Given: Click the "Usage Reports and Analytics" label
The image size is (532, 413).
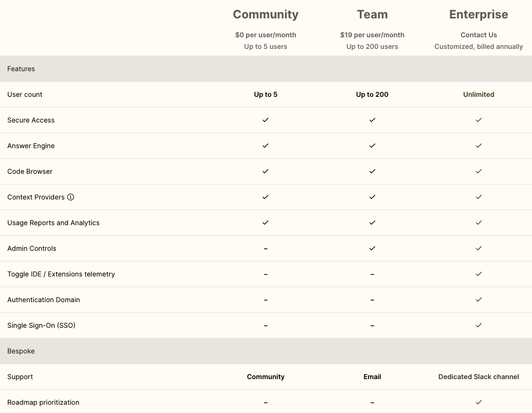Looking at the screenshot, I should (53, 223).
